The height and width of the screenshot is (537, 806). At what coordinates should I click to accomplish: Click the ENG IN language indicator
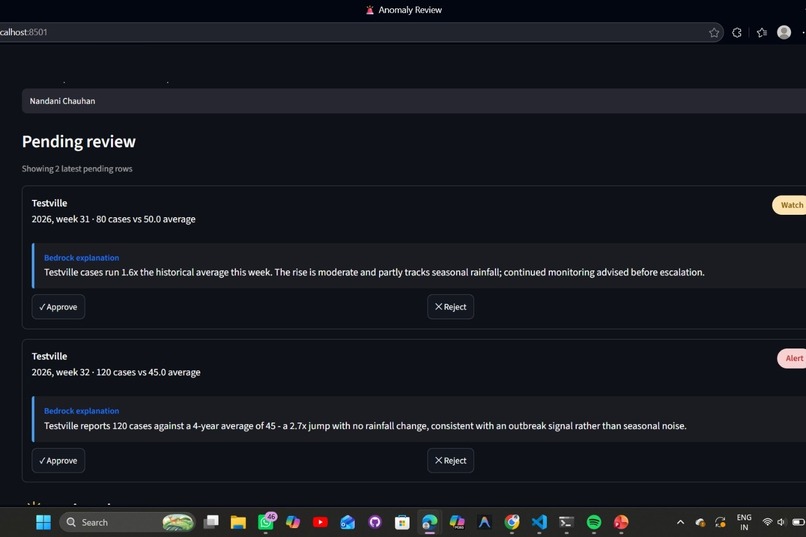click(x=744, y=522)
